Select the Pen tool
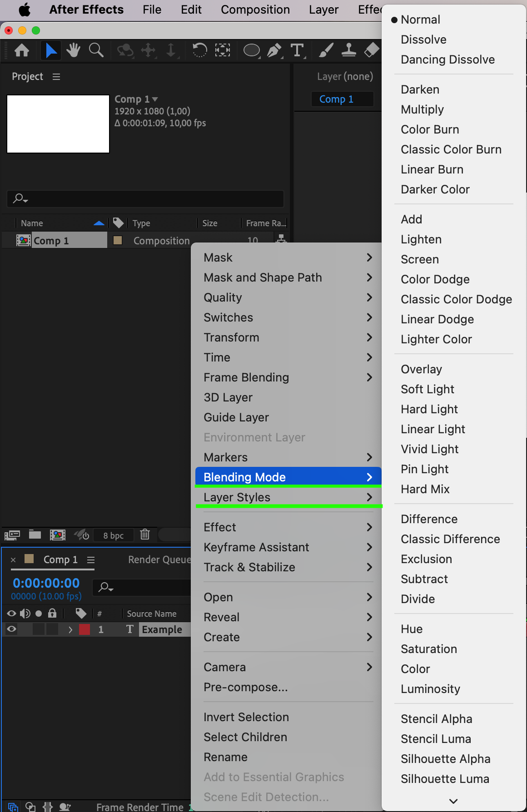527x812 pixels. [274, 50]
